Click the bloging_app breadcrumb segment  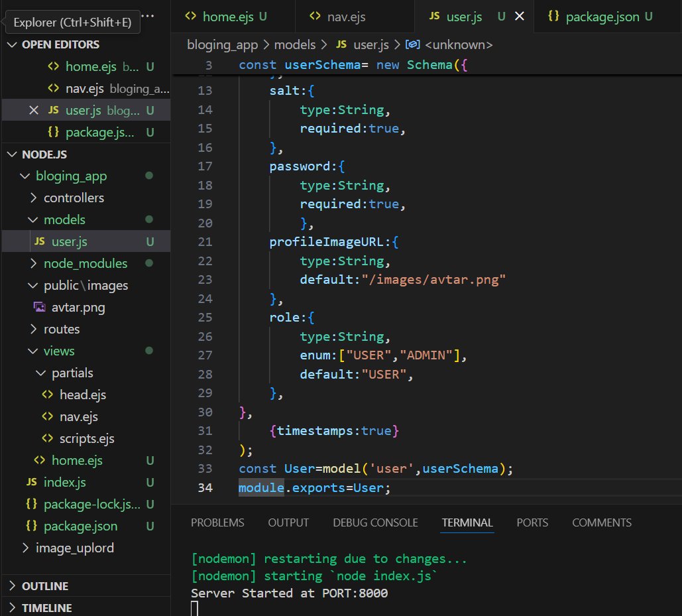click(222, 45)
